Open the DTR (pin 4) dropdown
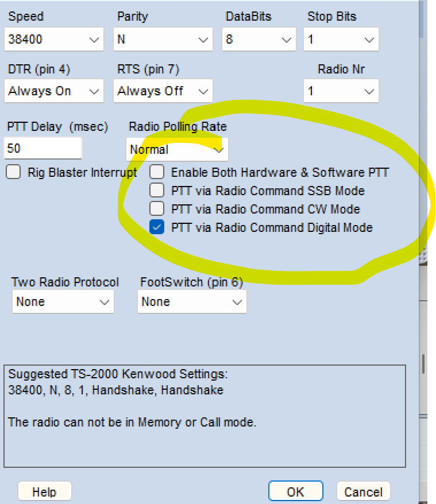 pyautogui.click(x=54, y=91)
